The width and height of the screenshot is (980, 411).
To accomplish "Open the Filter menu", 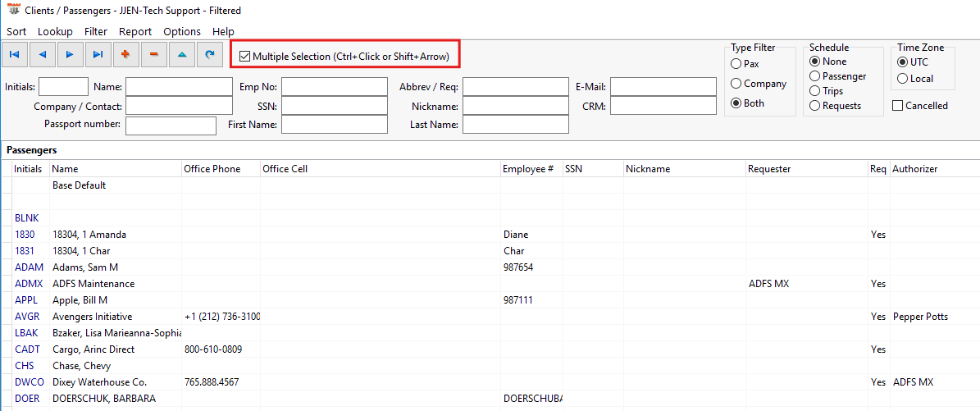I will click(x=96, y=31).
